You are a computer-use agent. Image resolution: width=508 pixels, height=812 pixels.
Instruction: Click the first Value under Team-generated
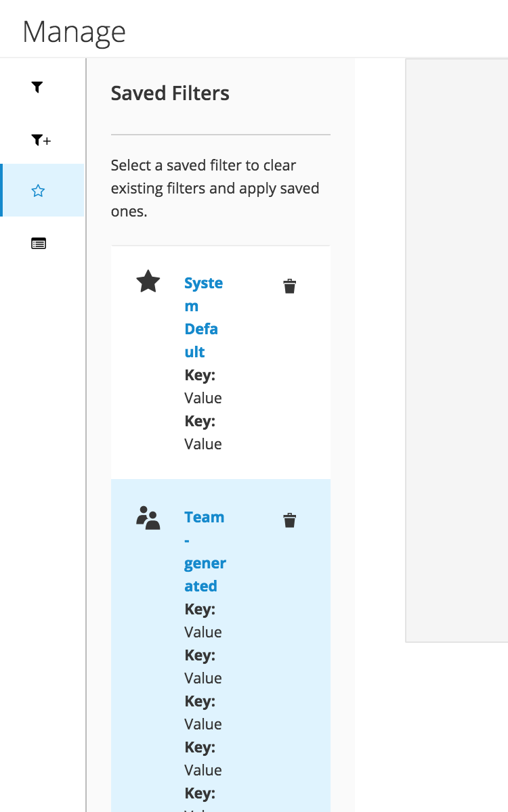pyautogui.click(x=203, y=632)
